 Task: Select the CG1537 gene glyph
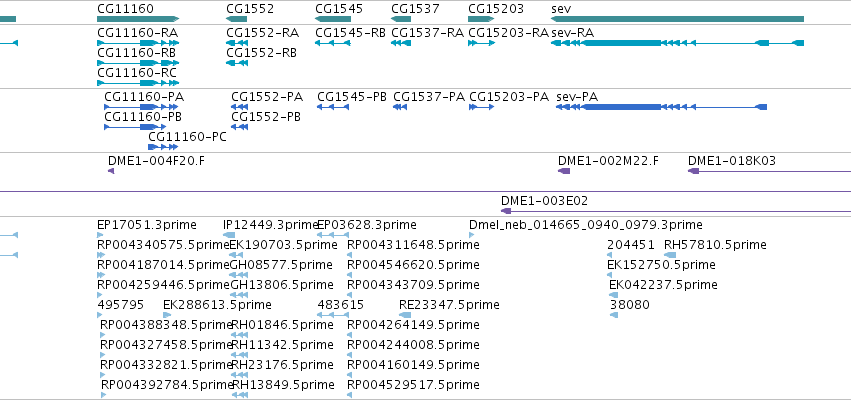pos(401,19)
